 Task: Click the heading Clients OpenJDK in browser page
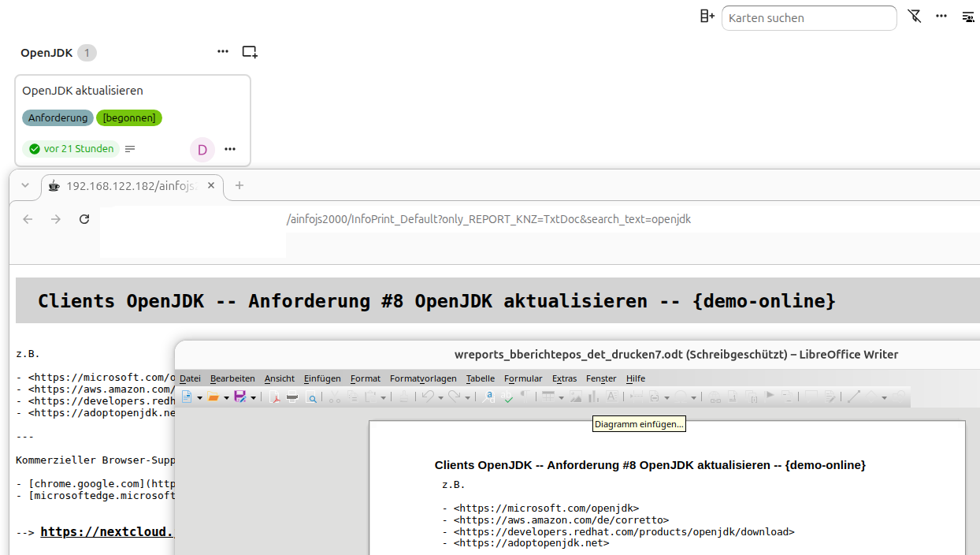click(436, 300)
